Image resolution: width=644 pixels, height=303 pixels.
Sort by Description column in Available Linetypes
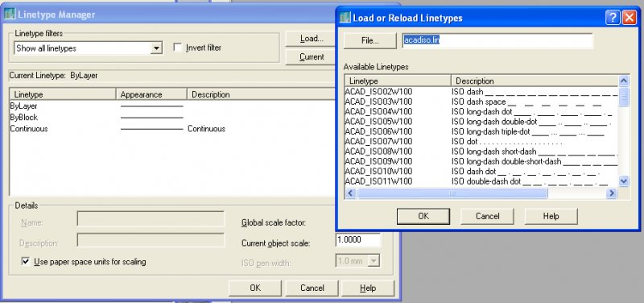(535, 81)
